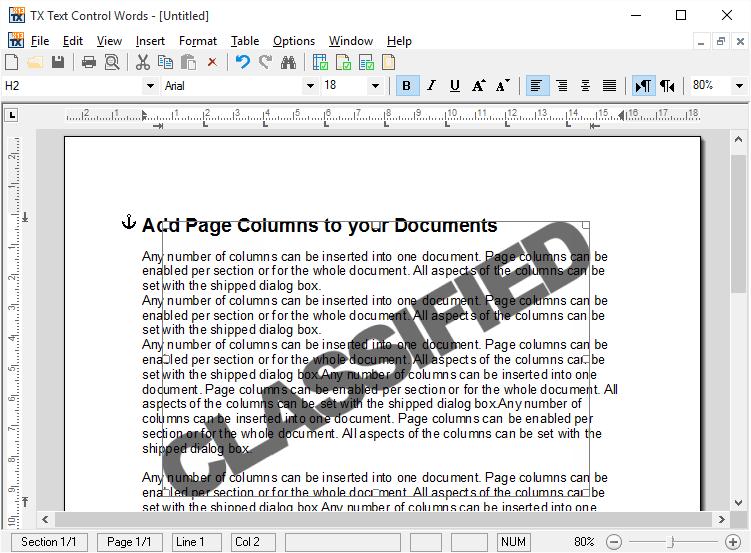This screenshot has height=553, width=751.
Task: Paste from clipboard using the paste icon
Action: (x=188, y=62)
